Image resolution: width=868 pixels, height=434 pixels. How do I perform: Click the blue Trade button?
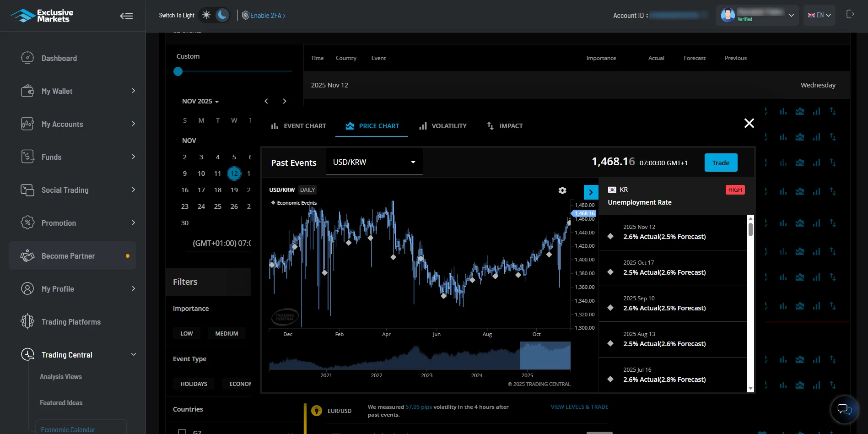tap(721, 163)
